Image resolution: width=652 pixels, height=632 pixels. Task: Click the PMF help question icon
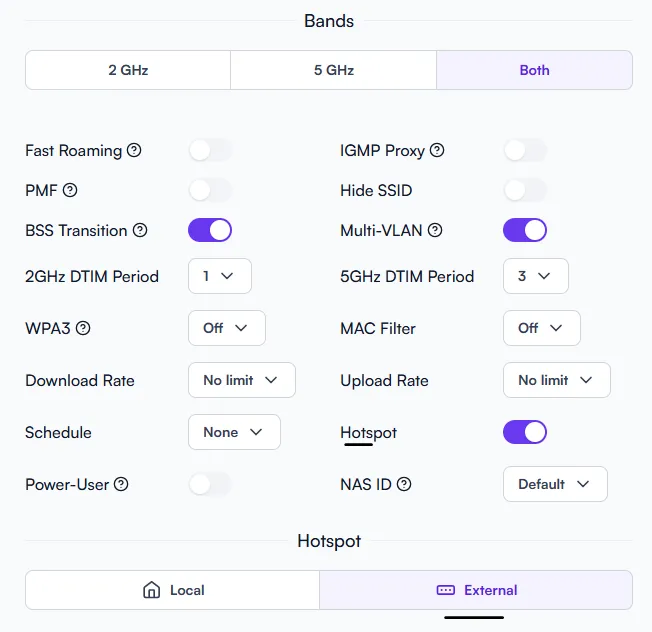pos(70,190)
